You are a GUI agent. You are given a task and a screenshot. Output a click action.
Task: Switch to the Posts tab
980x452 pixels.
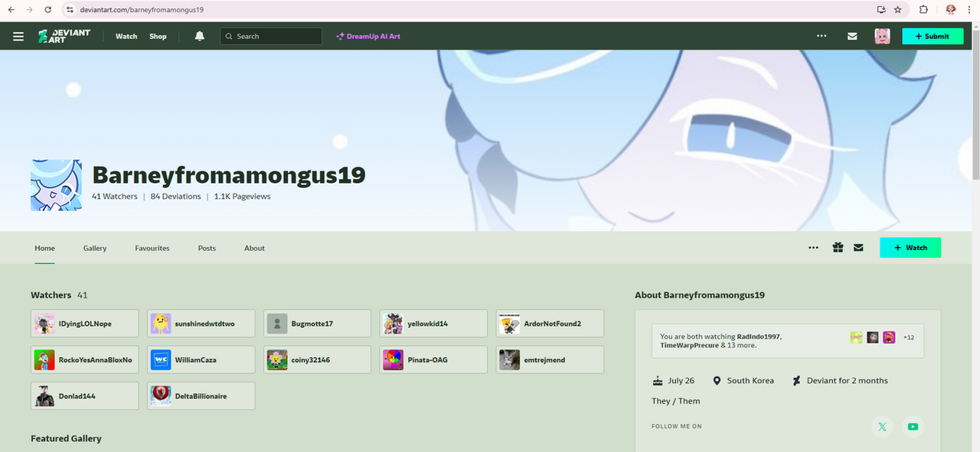207,248
